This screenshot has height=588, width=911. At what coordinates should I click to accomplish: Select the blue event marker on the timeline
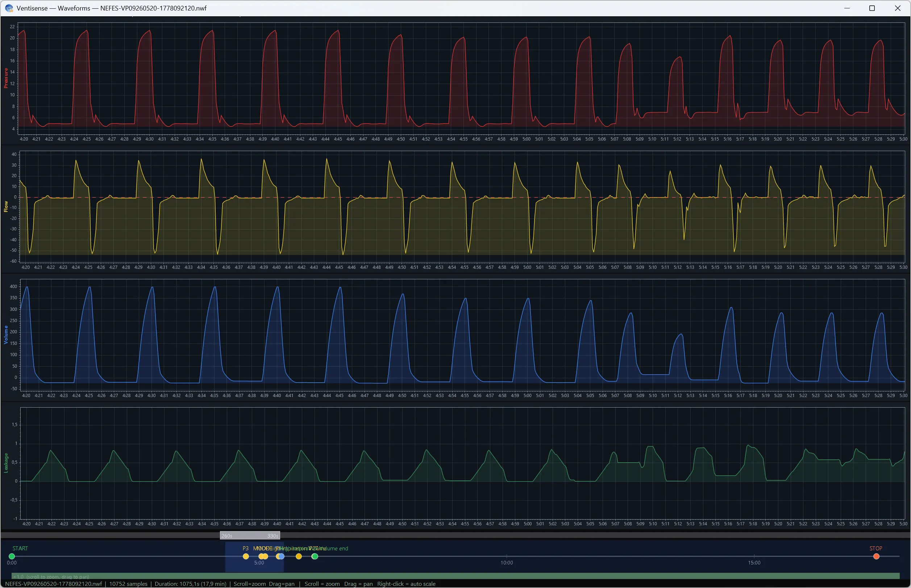(282, 556)
